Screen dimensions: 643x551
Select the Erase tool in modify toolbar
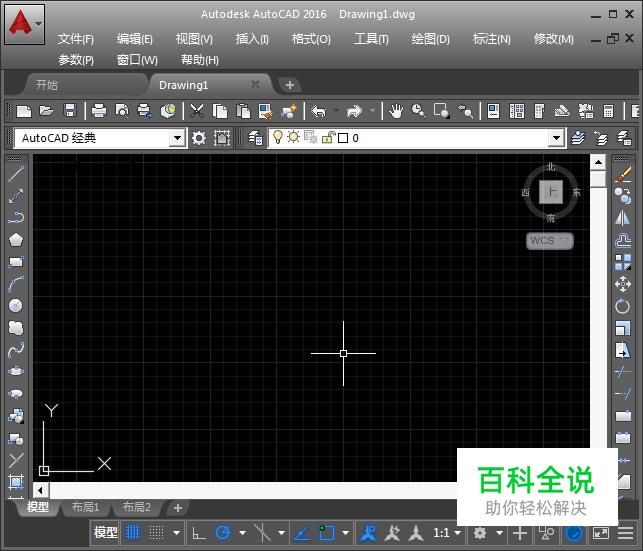624,174
